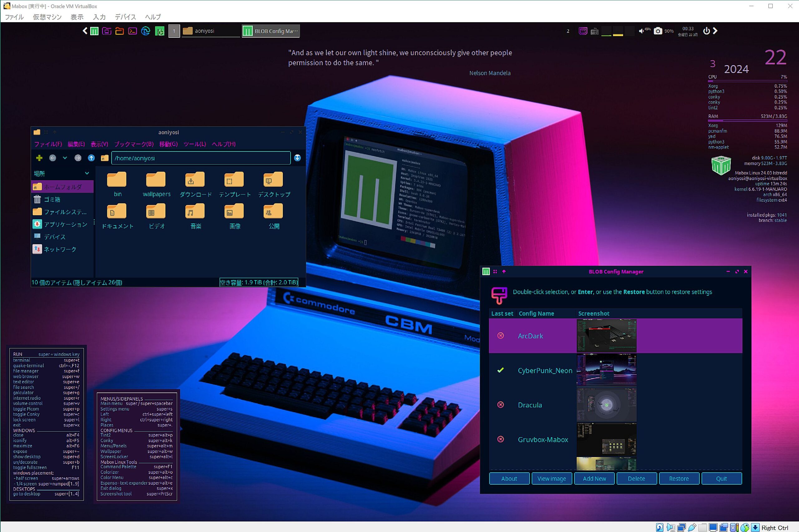
Task: Click the forward navigation button in file manager
Action: (x=78, y=158)
